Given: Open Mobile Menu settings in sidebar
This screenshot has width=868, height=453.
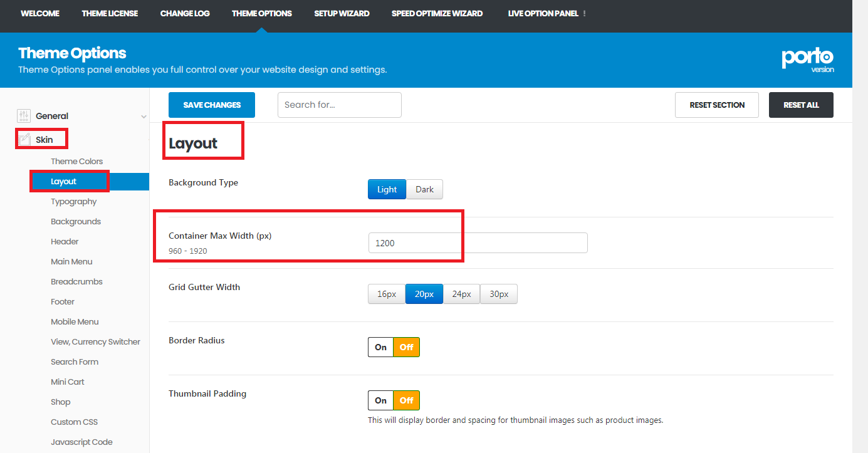Looking at the screenshot, I should pos(75,321).
